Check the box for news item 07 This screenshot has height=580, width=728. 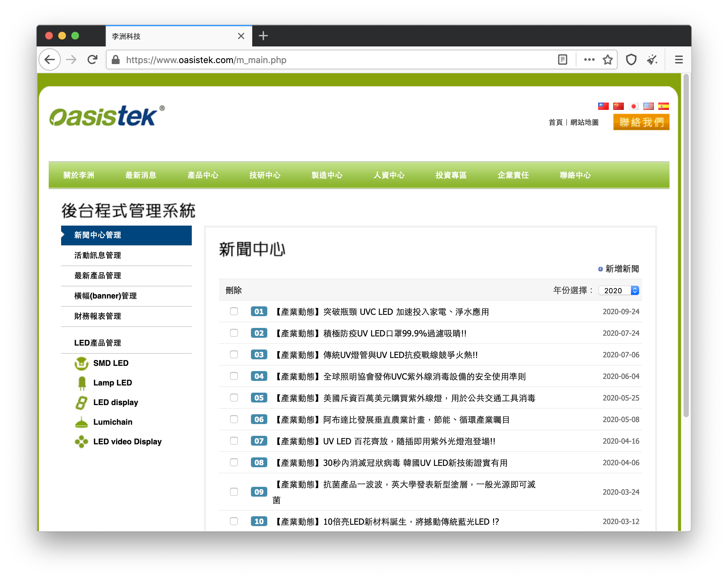pyautogui.click(x=234, y=441)
